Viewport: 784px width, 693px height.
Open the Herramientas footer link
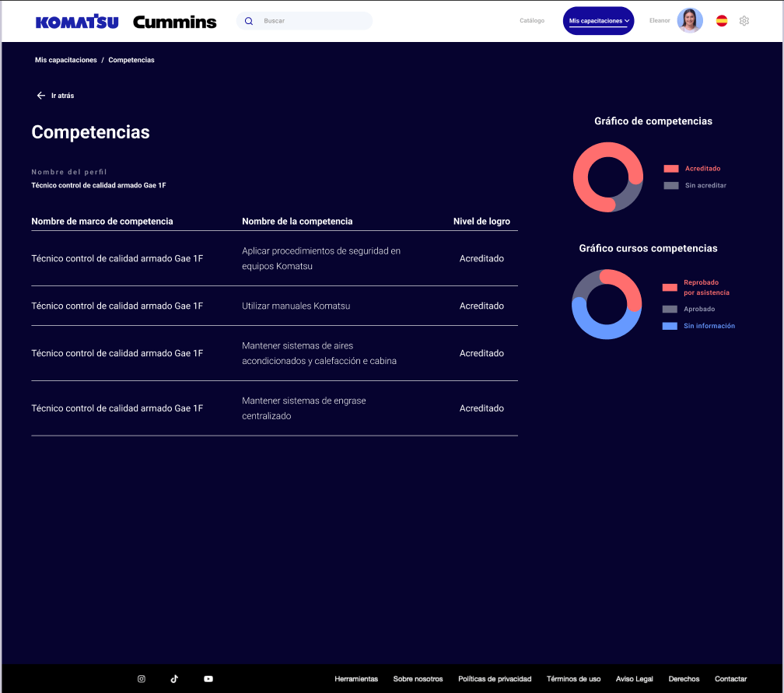[356, 679]
